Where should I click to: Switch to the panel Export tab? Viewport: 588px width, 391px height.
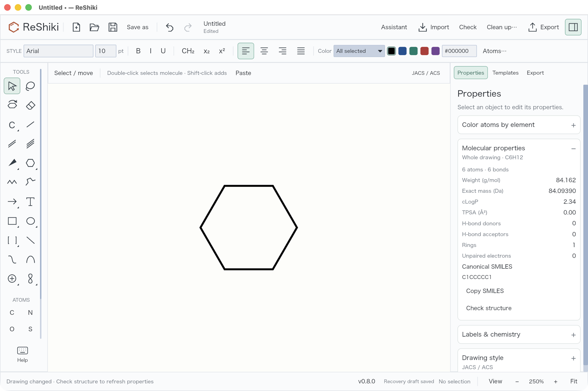click(535, 73)
